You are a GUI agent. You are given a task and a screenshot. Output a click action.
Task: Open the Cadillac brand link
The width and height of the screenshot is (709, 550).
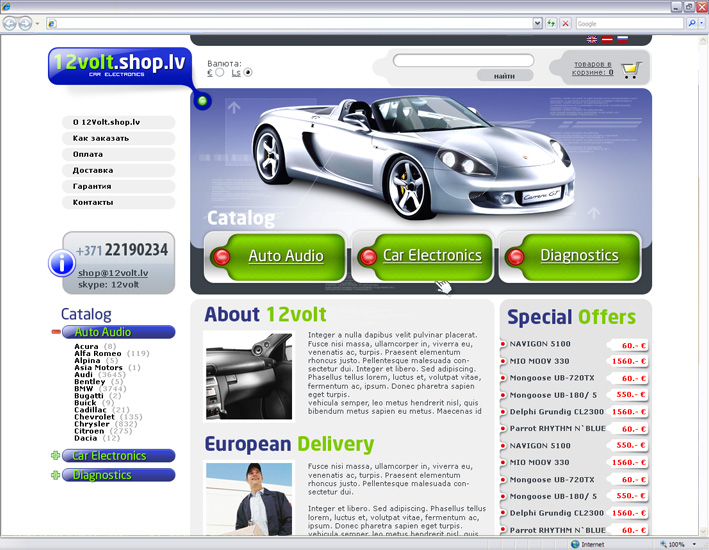pos(90,410)
